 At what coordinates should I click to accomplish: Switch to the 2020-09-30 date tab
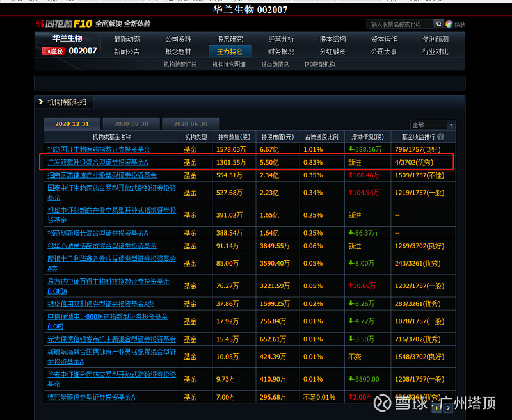(x=131, y=124)
